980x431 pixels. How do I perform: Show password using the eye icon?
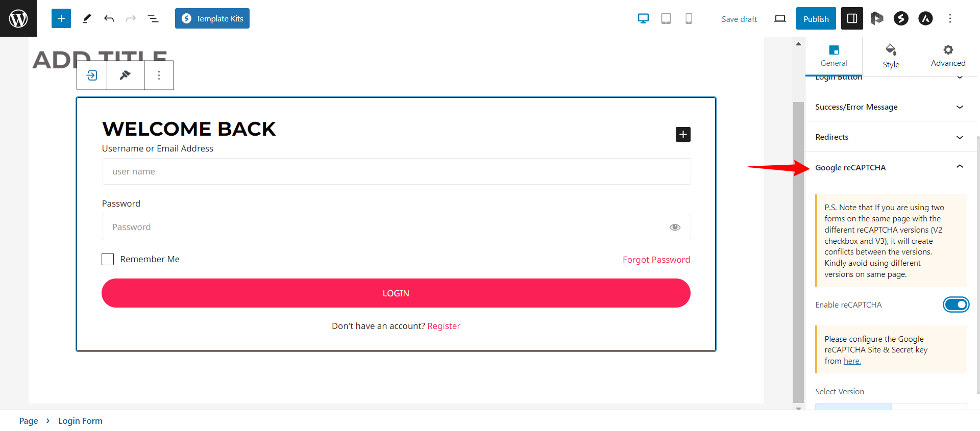click(674, 227)
